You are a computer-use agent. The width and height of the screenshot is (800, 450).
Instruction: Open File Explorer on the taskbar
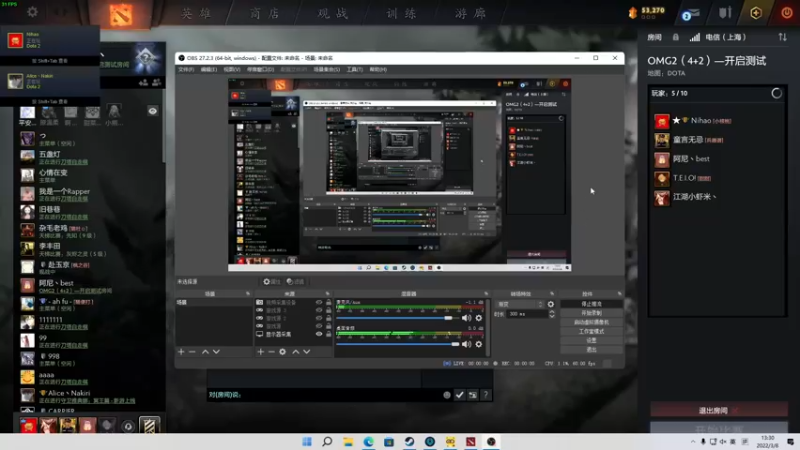pyautogui.click(x=348, y=442)
